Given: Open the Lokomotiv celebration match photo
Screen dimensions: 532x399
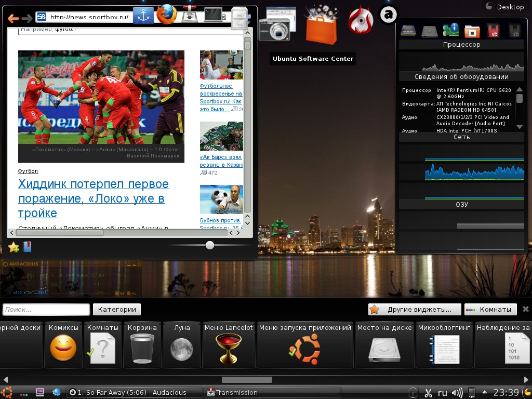Looking at the screenshot, I should point(101,97).
